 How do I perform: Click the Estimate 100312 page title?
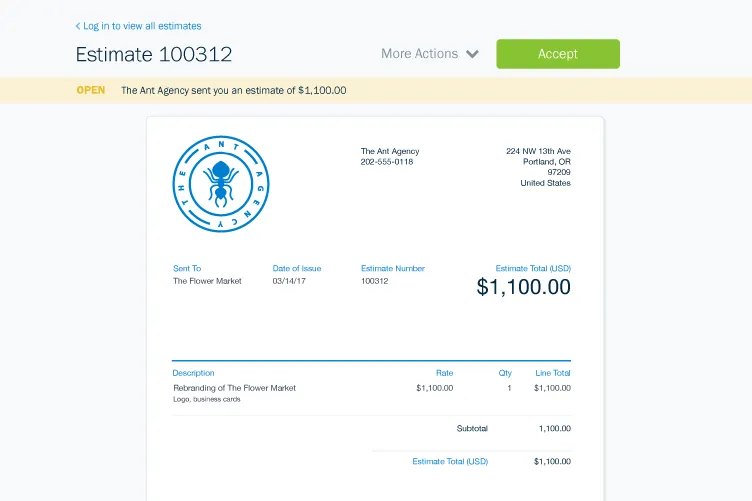(x=154, y=54)
